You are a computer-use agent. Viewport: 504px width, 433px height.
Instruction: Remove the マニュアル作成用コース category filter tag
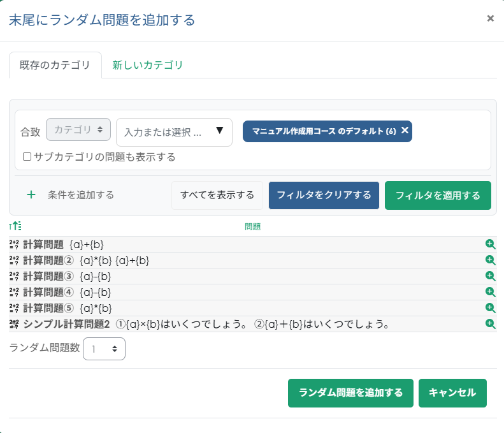pyautogui.click(x=405, y=130)
